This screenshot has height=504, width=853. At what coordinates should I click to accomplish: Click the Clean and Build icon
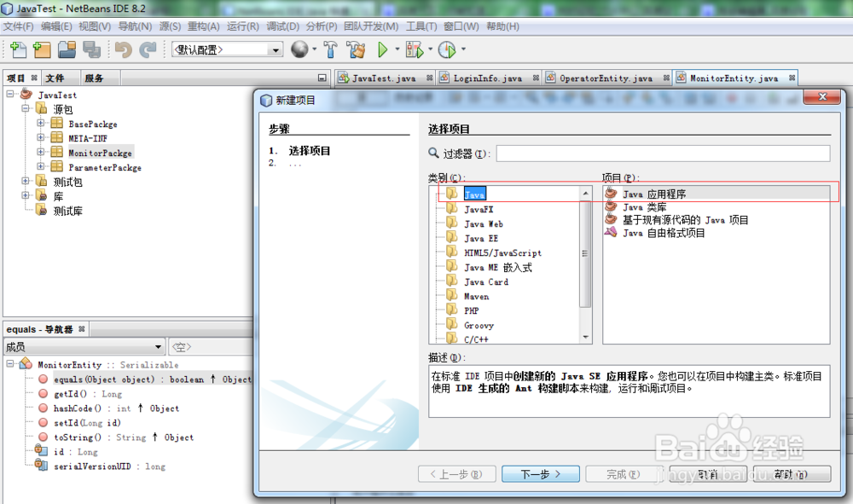(x=357, y=49)
